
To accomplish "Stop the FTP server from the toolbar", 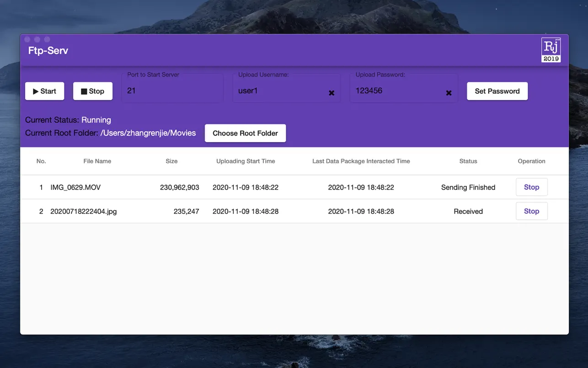I will (93, 91).
